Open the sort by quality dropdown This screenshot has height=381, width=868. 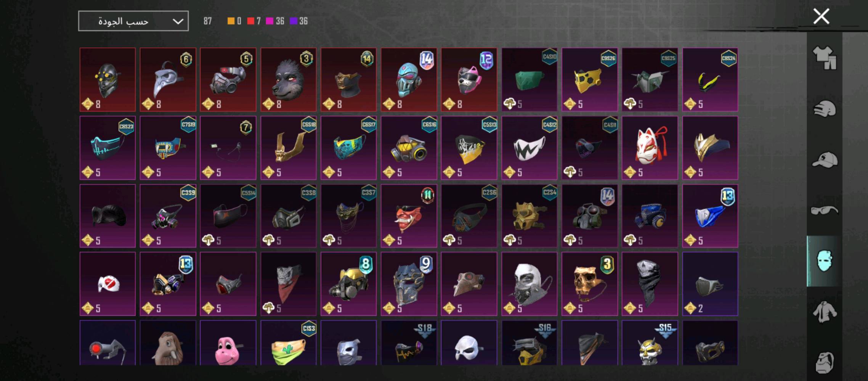pyautogui.click(x=133, y=21)
